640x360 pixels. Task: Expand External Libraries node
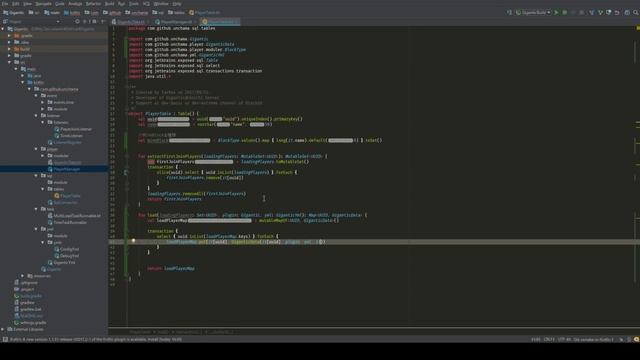click(x=3, y=329)
